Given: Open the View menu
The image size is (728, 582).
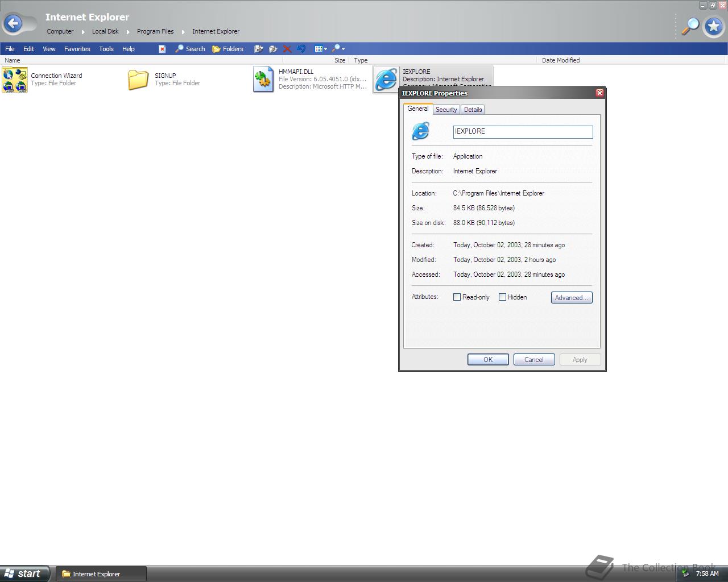Looking at the screenshot, I should 49,49.
